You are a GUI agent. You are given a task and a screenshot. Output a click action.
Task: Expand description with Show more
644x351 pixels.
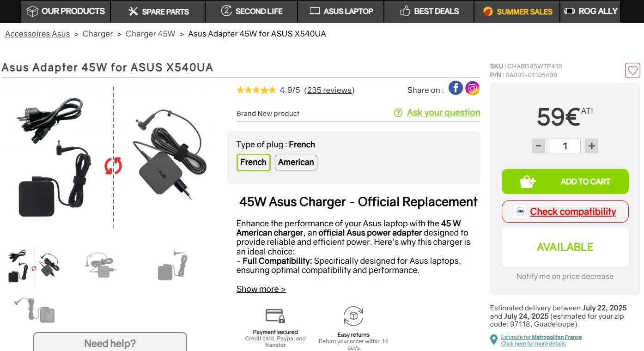click(261, 289)
